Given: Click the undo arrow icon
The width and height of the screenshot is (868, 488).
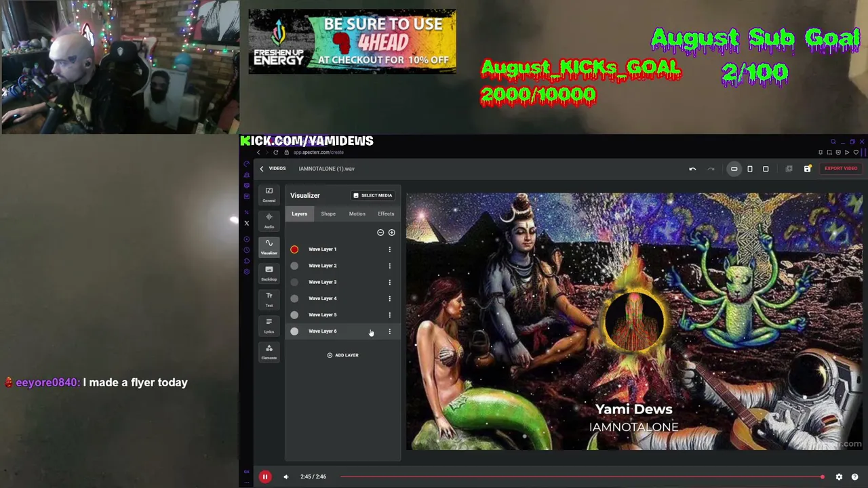Looking at the screenshot, I should click(692, 169).
